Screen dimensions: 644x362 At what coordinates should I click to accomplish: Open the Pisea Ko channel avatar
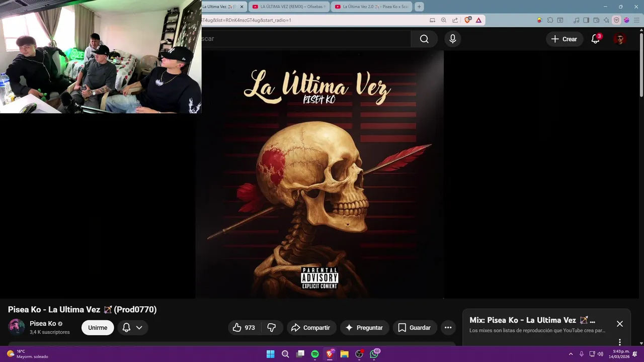pos(17,327)
